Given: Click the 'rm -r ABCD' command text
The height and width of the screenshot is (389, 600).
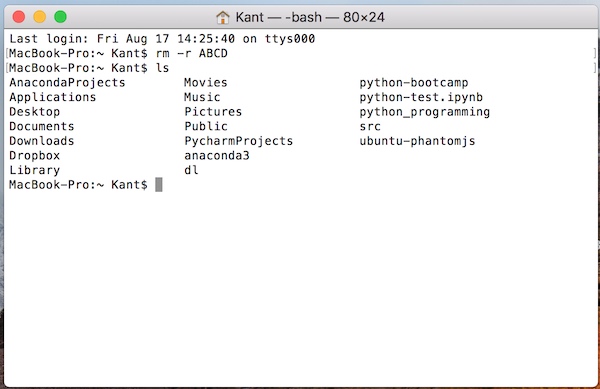Looking at the screenshot, I should [191, 53].
